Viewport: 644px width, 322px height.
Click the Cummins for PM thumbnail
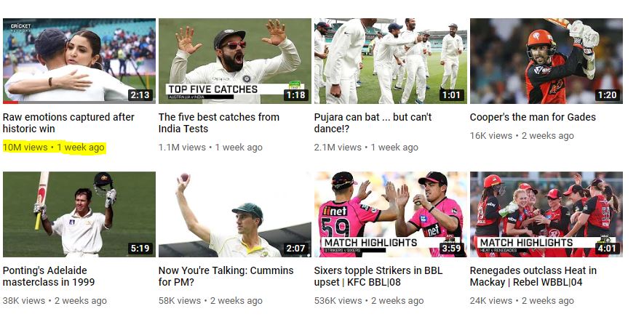235,214
